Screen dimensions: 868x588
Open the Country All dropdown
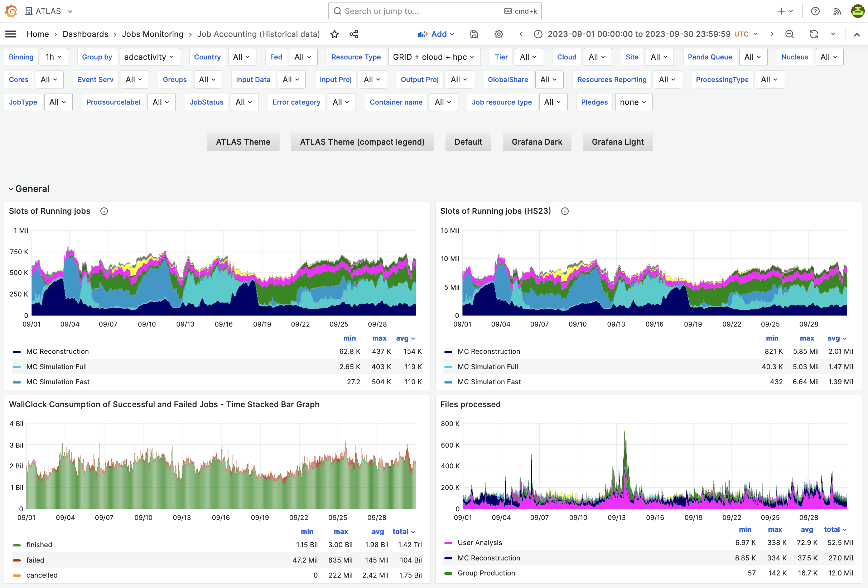pos(242,57)
